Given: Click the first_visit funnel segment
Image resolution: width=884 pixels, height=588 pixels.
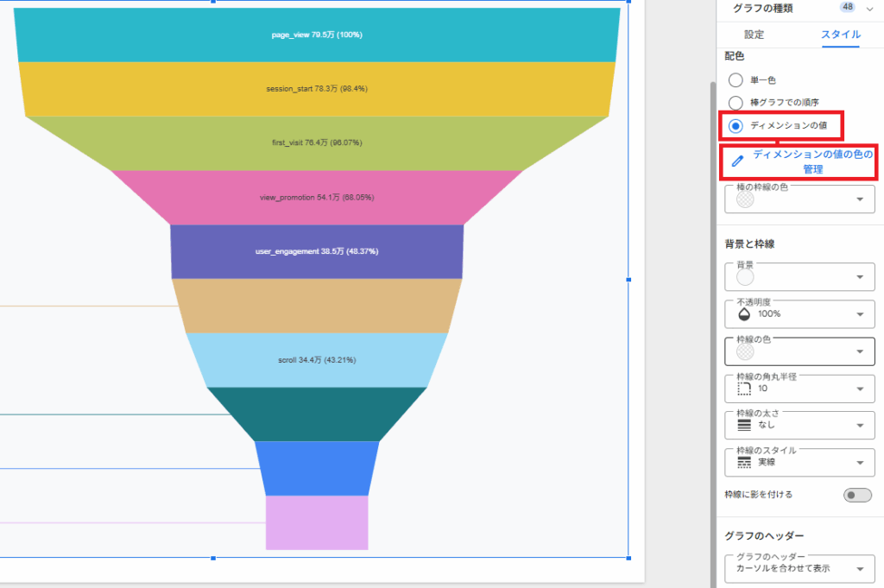Looking at the screenshot, I should pyautogui.click(x=317, y=143).
